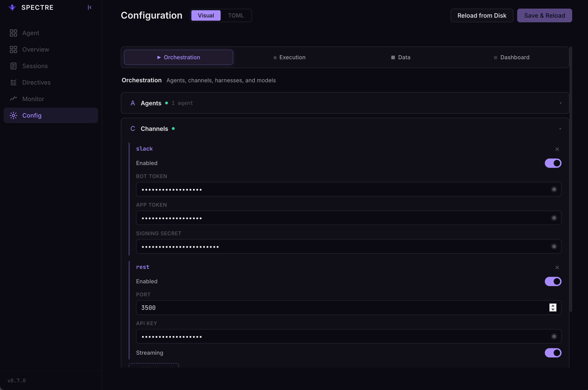Click the Spectre logo icon
The height and width of the screenshot is (390, 588).
[12, 7]
